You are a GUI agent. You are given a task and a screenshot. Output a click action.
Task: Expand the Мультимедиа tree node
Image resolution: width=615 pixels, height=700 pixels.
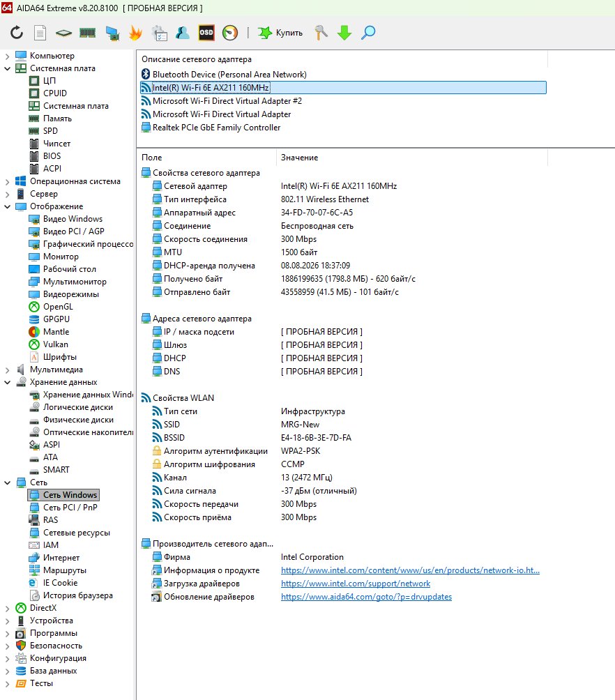pyautogui.click(x=7, y=370)
